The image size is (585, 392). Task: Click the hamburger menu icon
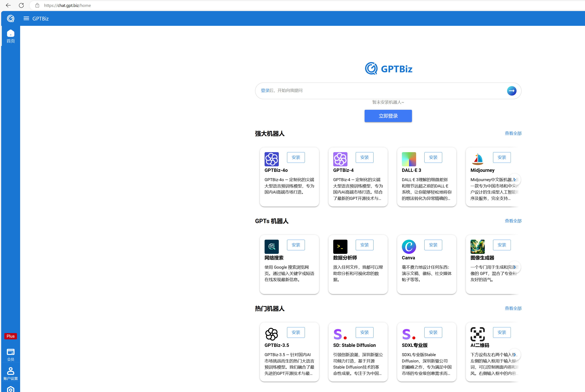(x=26, y=19)
